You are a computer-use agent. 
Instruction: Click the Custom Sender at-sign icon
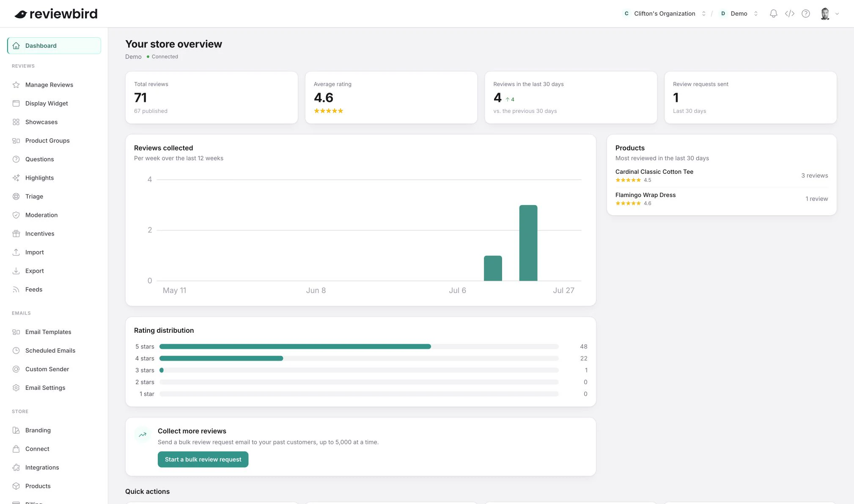tap(16, 369)
